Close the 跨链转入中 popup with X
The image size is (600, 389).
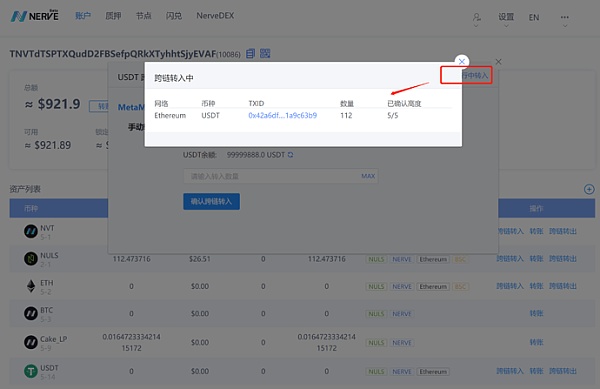coord(462,61)
